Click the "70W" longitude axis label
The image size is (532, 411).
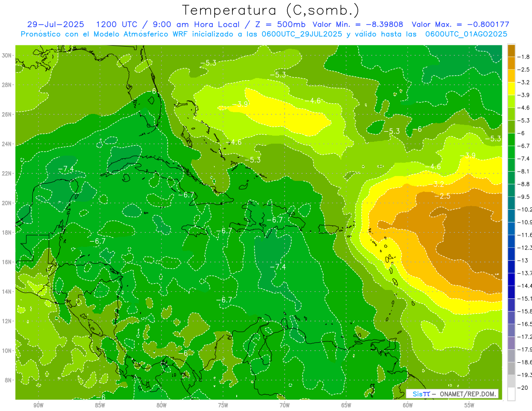[285, 405]
